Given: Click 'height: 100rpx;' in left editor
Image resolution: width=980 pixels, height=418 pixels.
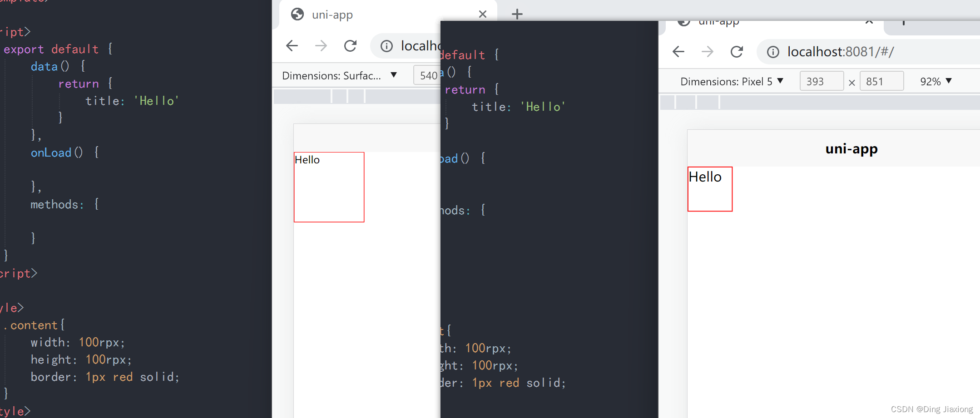Looking at the screenshot, I should coord(81,359).
